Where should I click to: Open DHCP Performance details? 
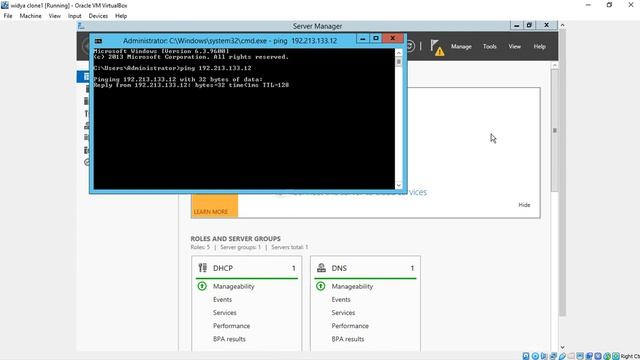(231, 326)
